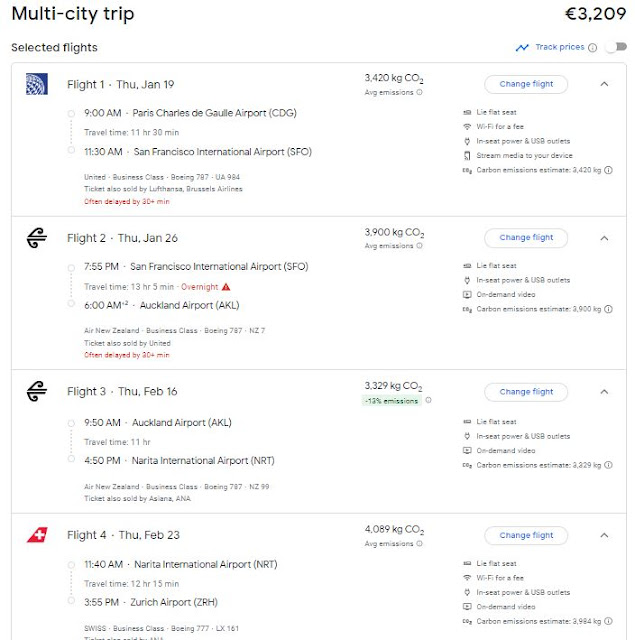
Task: Collapse Flight 2 details chevron
Action: coord(604,238)
